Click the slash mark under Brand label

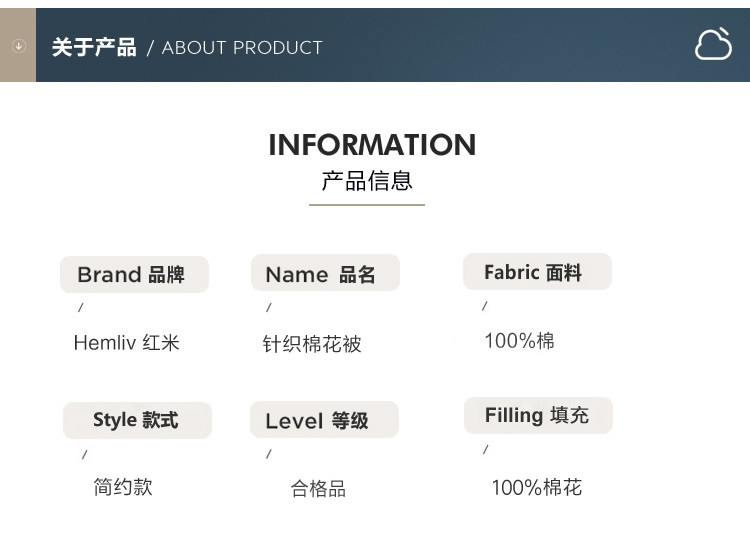click(80, 307)
